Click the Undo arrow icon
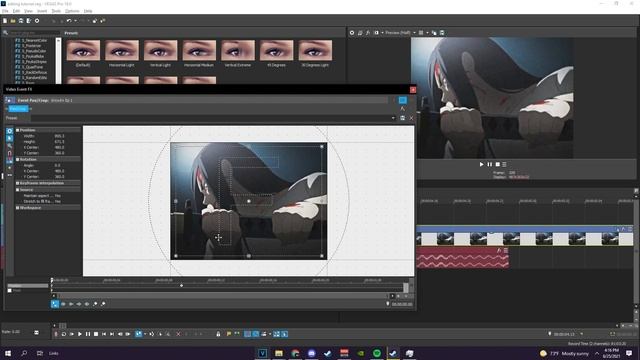 [x=69, y=21]
